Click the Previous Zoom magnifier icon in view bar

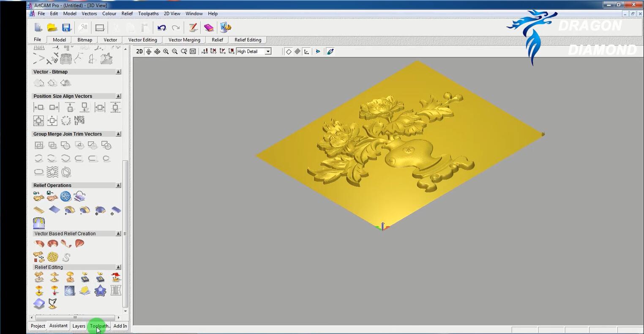[x=184, y=52]
